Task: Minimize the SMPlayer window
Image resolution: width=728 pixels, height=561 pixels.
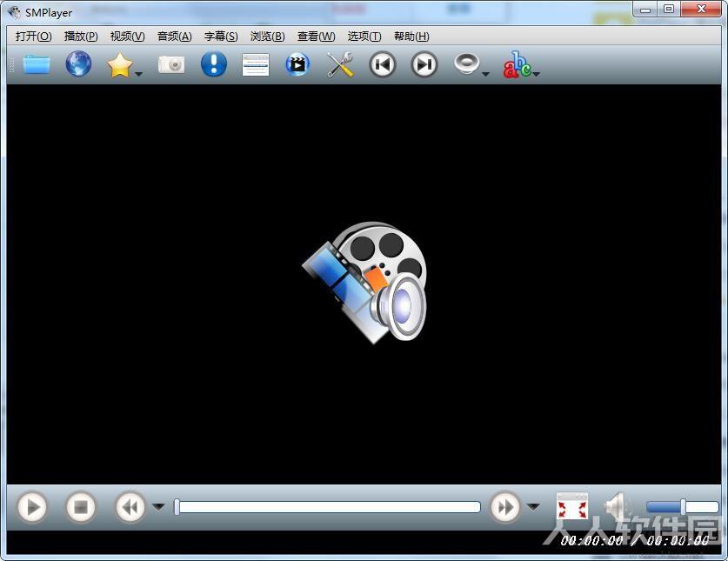Action: 645,10
